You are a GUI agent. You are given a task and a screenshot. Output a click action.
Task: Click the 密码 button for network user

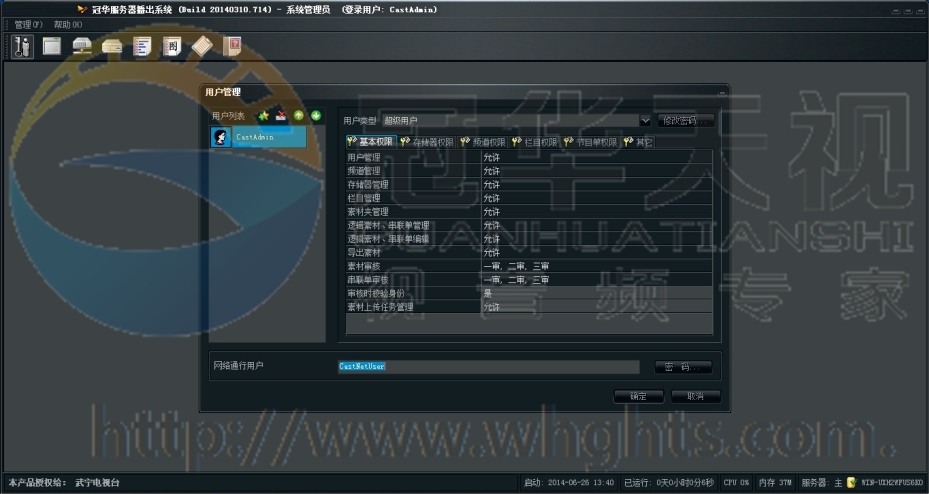(x=683, y=367)
